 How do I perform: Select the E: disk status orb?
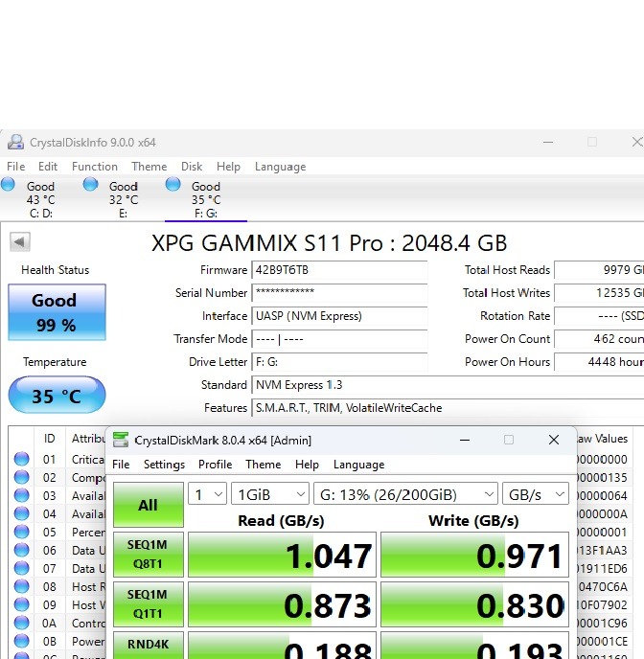pos(90,185)
